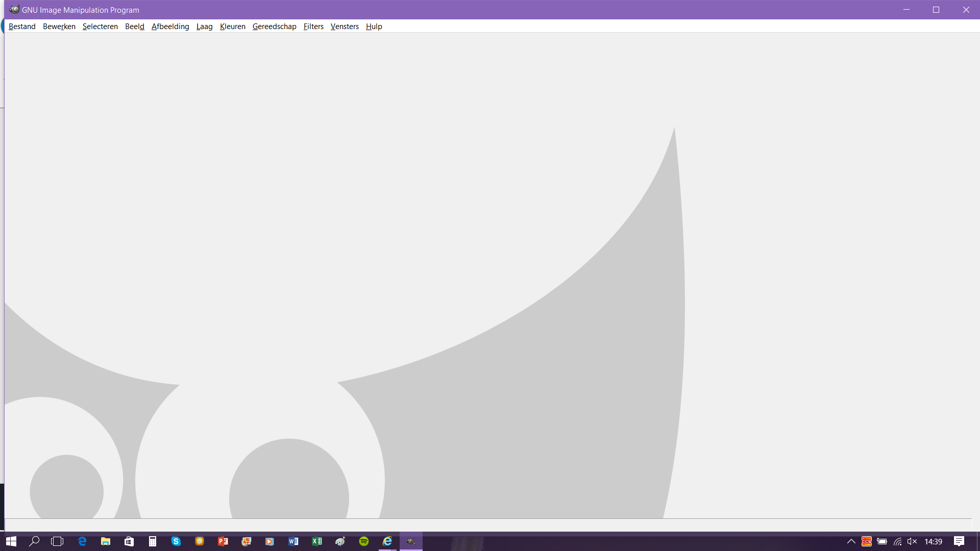Open the Bestand menu
The image size is (980, 551).
[x=22, y=27]
